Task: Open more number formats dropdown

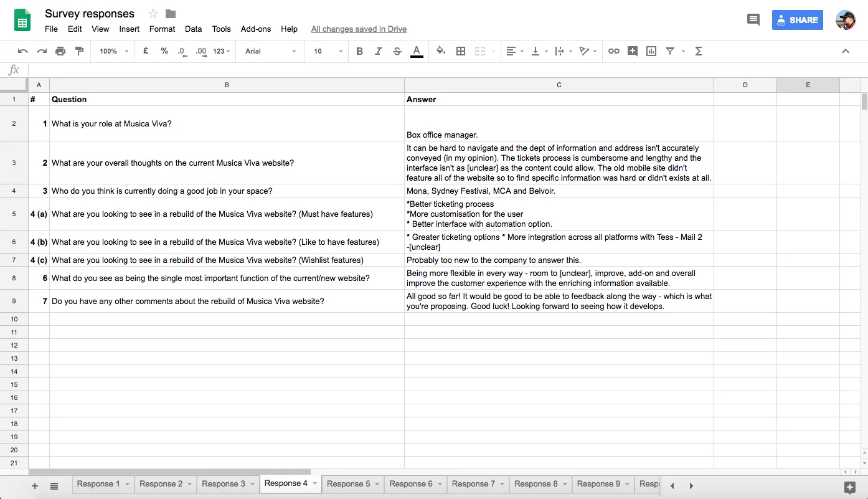Action: point(222,51)
